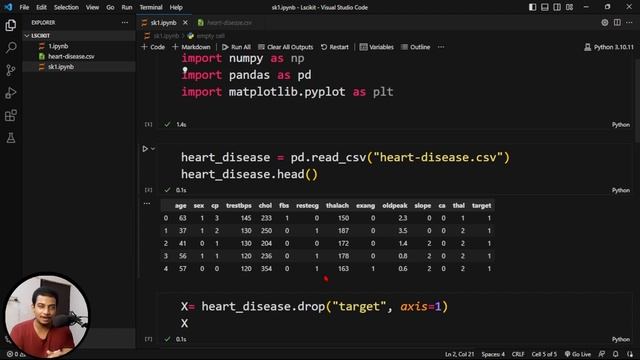The width and height of the screenshot is (640, 360).
Task: Click the Explorer panel more actions ellipsis
Action: tap(124, 22)
